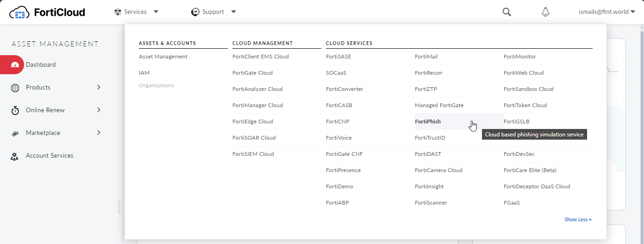Open FortiGate Cloud service
This screenshot has width=644, height=244.
coord(253,73)
